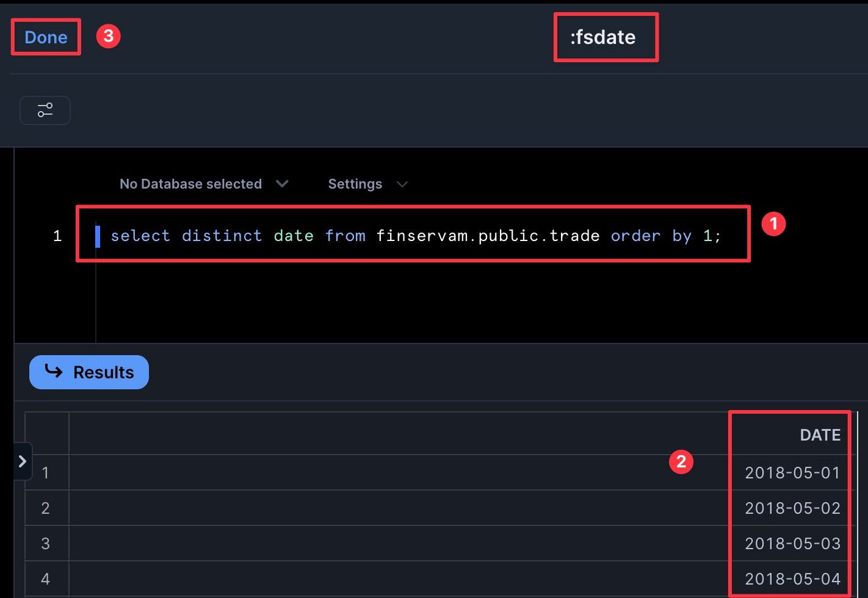Click the Results button
Screen dimensions: 868x598
click(89, 372)
